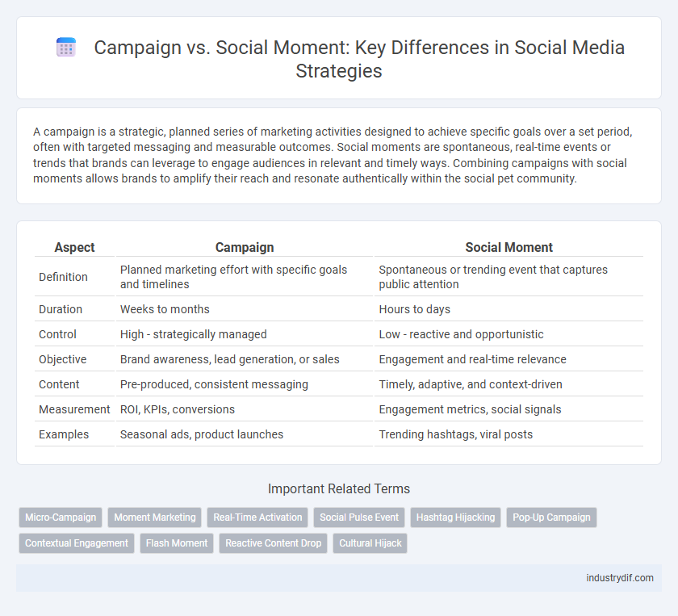Select the Control row label
Image resolution: width=678 pixels, height=616 pixels.
(x=57, y=334)
